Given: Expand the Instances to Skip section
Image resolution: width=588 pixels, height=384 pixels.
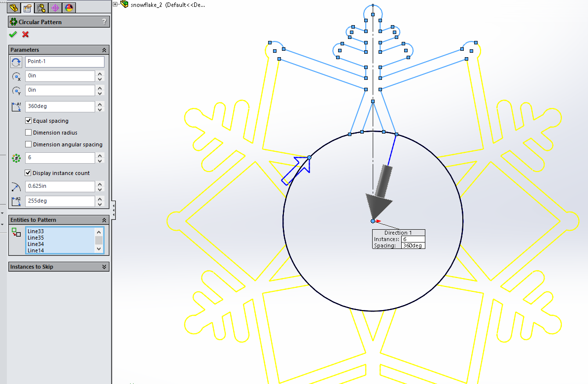Looking at the screenshot, I should coord(104,267).
